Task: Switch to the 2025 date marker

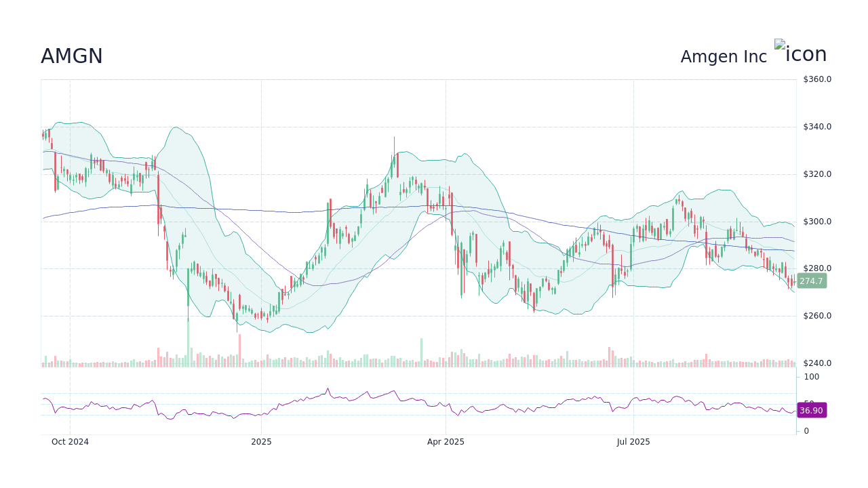Action: 262,441
